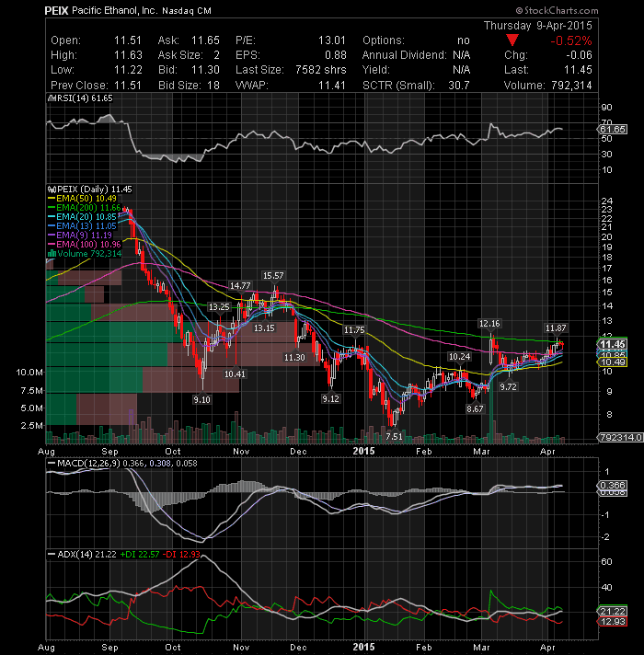Click the 13.25 price annotation label
This screenshot has width=644, height=655.
point(219,307)
